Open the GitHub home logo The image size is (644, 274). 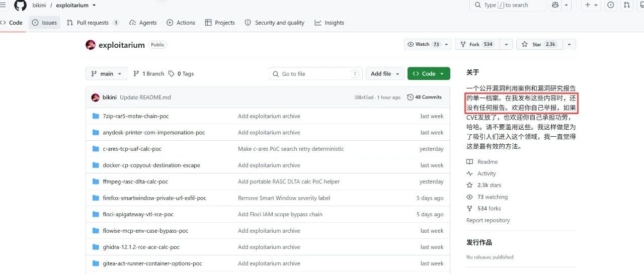pyautogui.click(x=20, y=5)
